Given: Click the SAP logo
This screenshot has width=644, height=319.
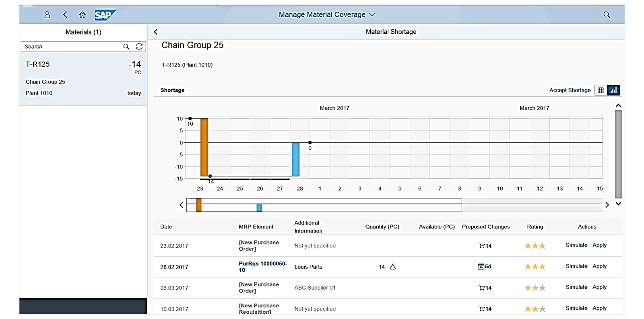Looking at the screenshot, I should 105,15.
